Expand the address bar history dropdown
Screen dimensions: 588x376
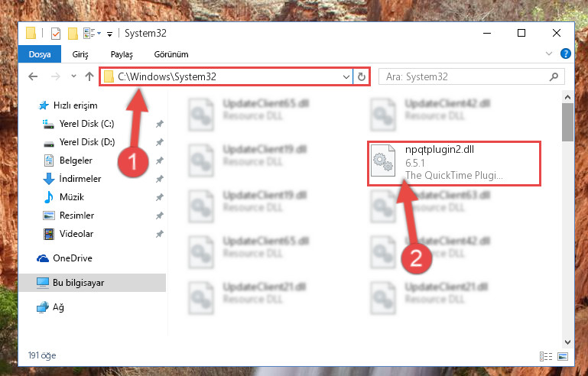346,77
